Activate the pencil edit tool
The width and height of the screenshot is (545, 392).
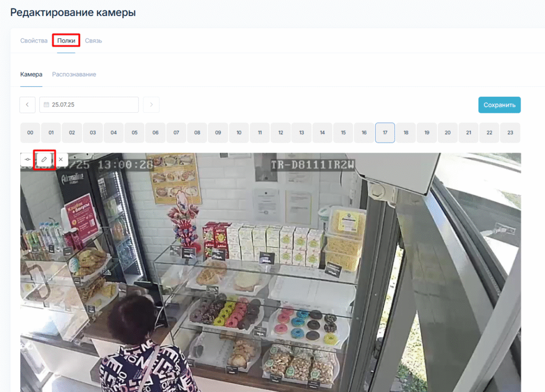tap(44, 160)
